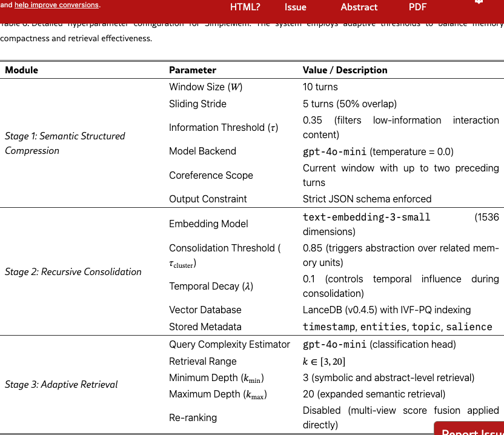The image size is (504, 435).
Task: Open the PDF version link
Action: click(x=417, y=7)
